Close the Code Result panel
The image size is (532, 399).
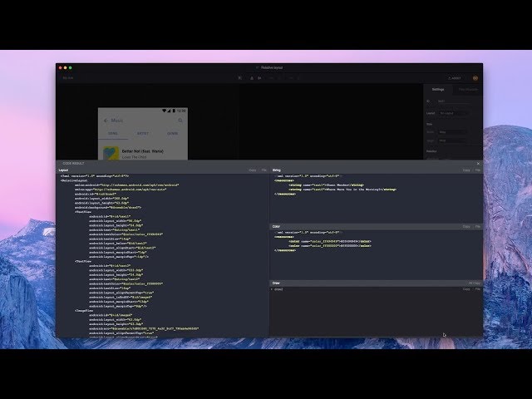(478, 163)
